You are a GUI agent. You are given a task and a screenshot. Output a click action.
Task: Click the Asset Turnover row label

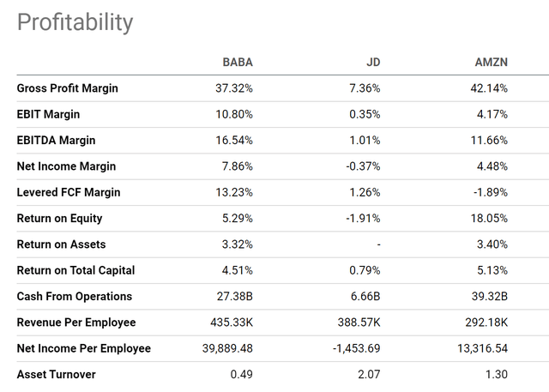57,374
